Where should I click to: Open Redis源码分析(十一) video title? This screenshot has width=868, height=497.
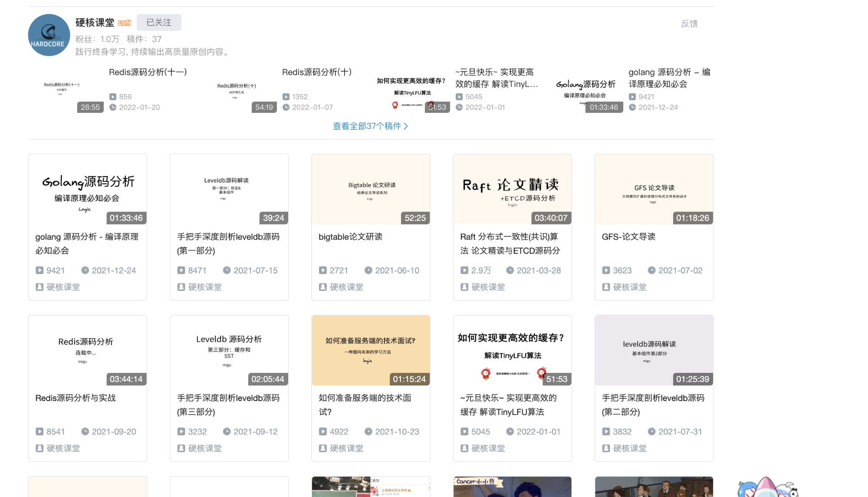click(148, 72)
